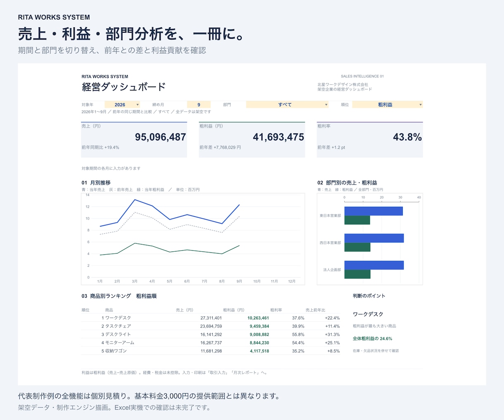Viewport: 504px width, 420px height.
Task: Click the gross profit value 4,117,518
Action: [x=259, y=351]
